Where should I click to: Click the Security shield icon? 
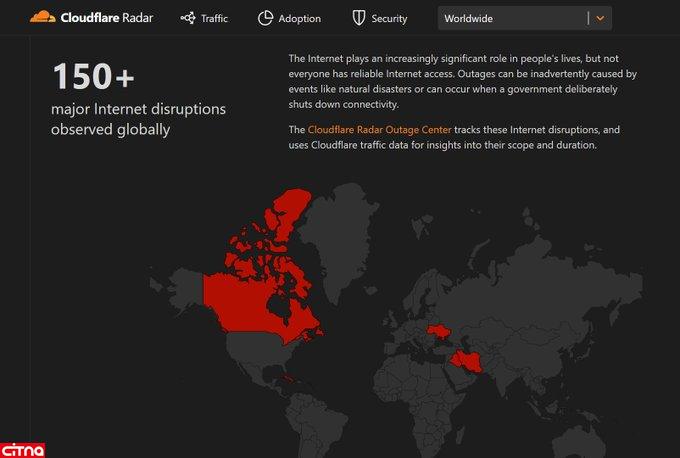[x=358, y=18]
